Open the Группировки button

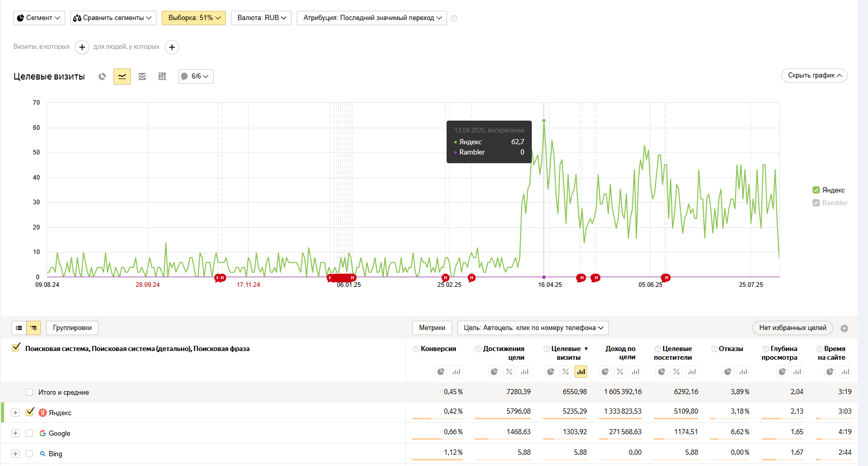72,328
